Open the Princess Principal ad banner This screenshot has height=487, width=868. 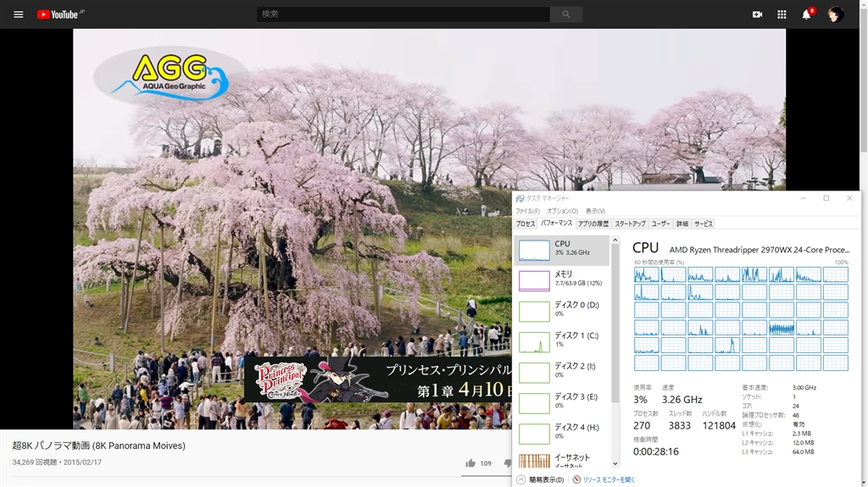379,379
